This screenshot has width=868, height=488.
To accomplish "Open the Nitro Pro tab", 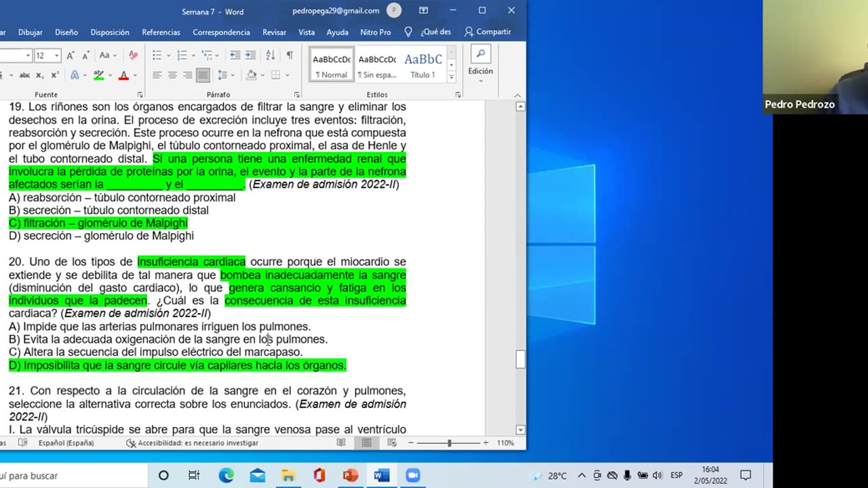I will pyautogui.click(x=376, y=32).
